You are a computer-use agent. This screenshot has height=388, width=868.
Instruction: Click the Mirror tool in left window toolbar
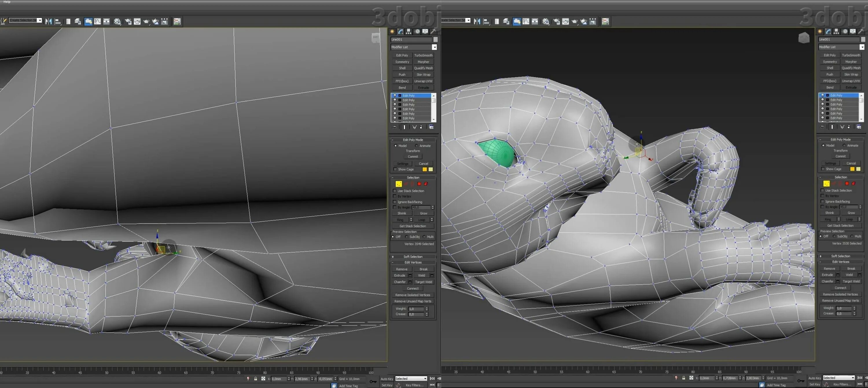click(49, 22)
